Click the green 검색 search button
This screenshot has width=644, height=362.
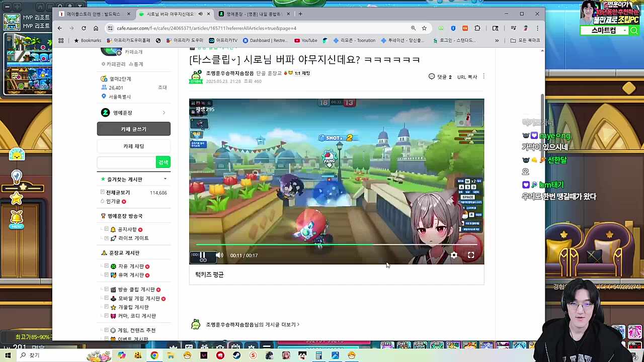coord(163,162)
